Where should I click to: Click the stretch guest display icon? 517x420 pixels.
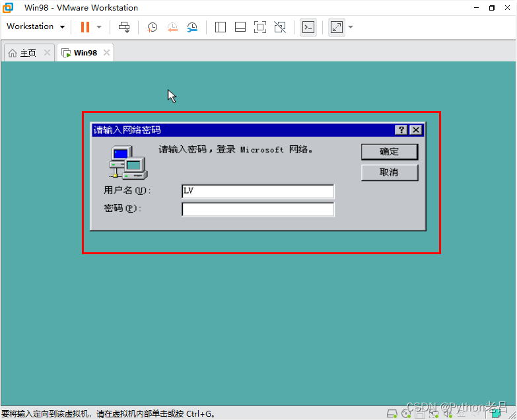pos(337,27)
